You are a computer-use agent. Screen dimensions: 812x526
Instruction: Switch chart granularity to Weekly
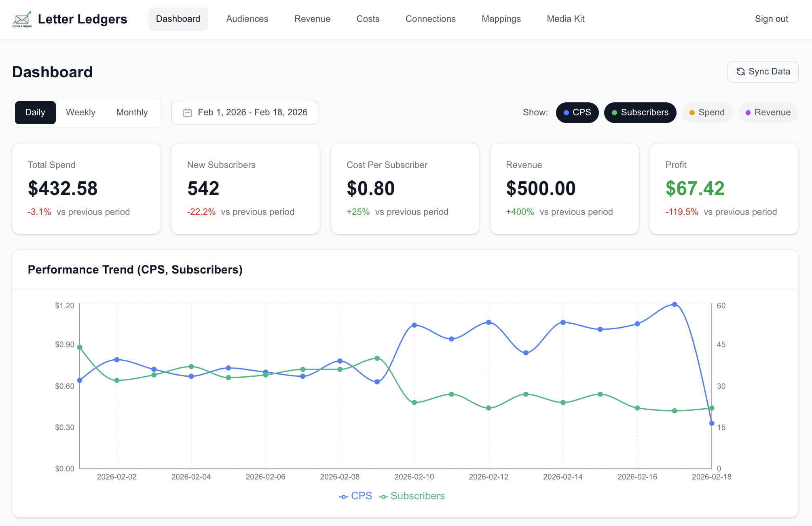click(80, 112)
